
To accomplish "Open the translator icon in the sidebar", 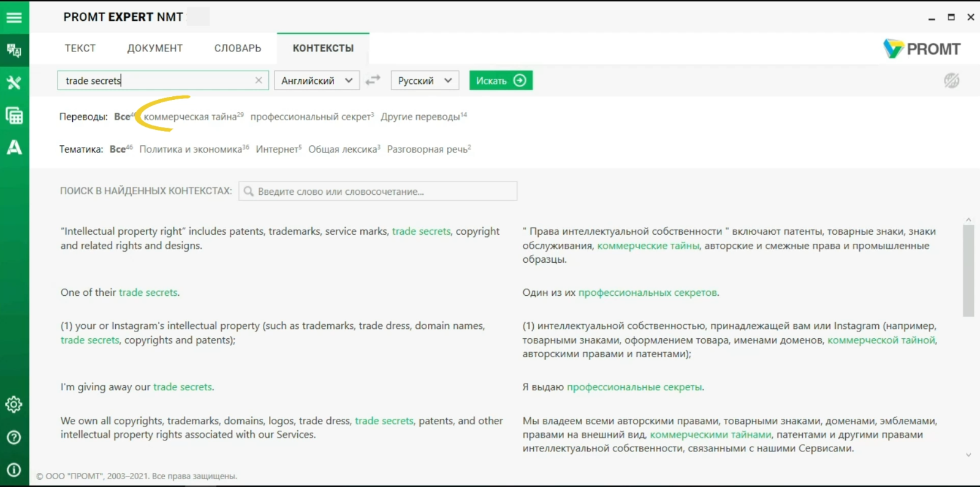I will point(14,50).
